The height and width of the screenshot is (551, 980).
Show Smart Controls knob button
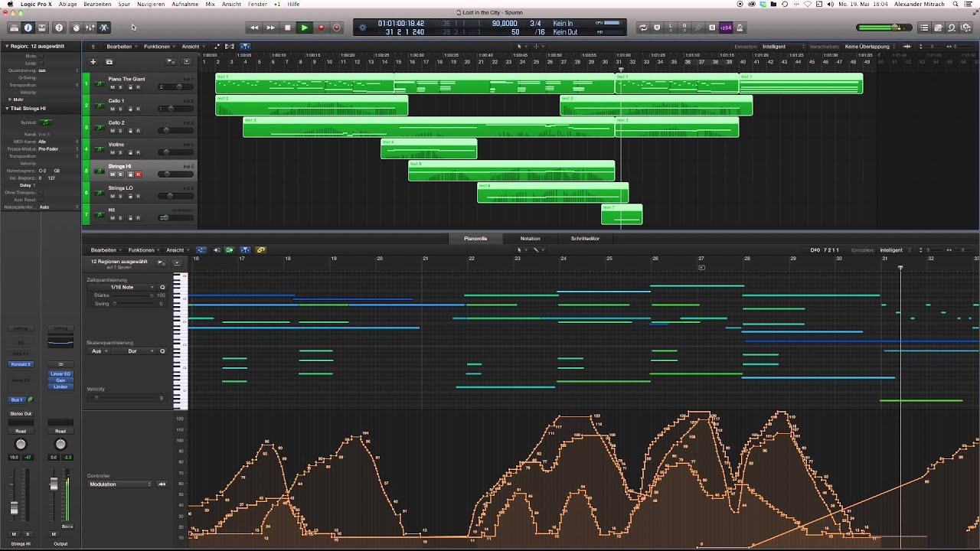pos(76,28)
